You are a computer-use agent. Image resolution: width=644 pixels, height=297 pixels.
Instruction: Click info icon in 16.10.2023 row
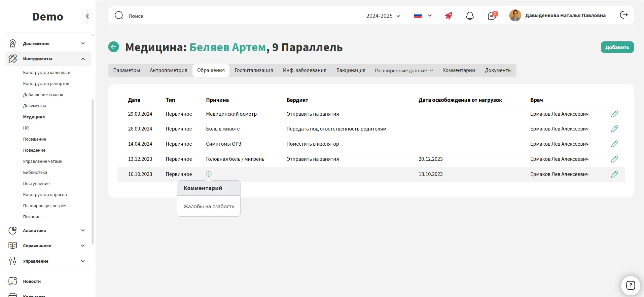[x=209, y=174]
